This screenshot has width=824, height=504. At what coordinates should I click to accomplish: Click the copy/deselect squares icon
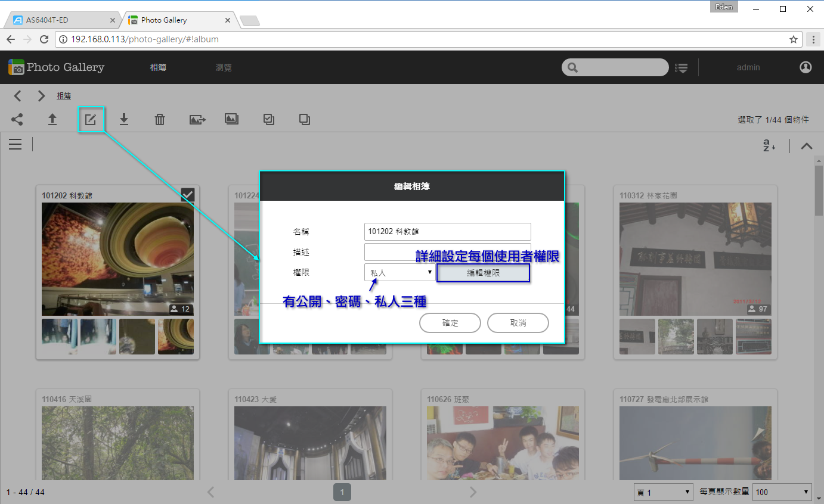(x=305, y=119)
